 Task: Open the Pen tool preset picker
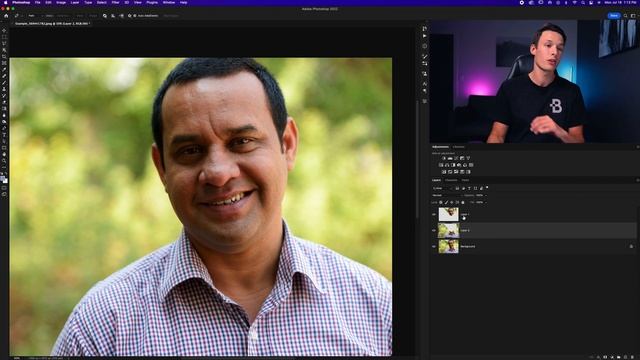18,16
